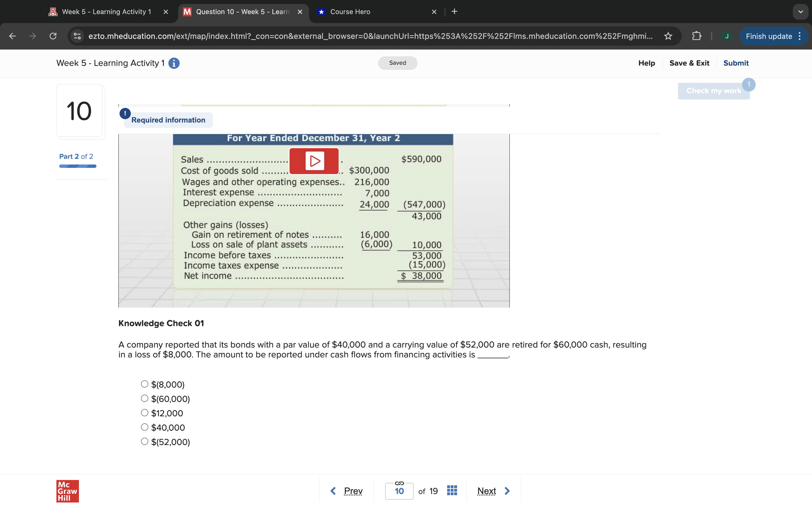
Task: Expand the tab search dropdown arrow
Action: [801, 12]
